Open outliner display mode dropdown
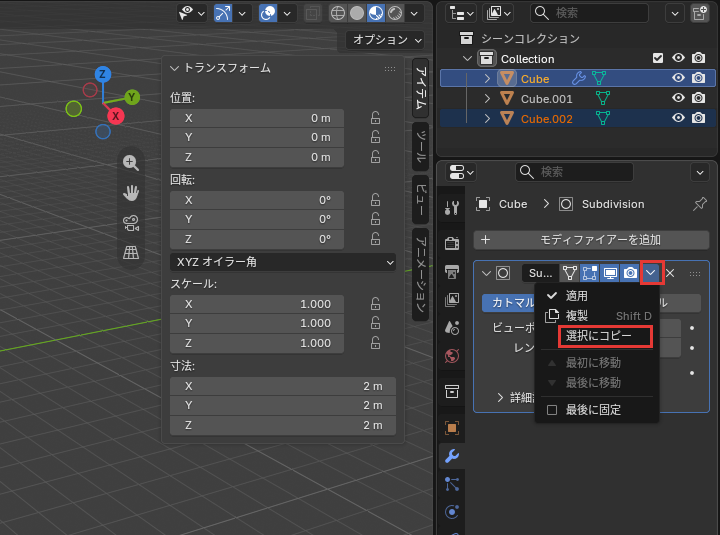720x535 pixels. pyautogui.click(x=461, y=13)
